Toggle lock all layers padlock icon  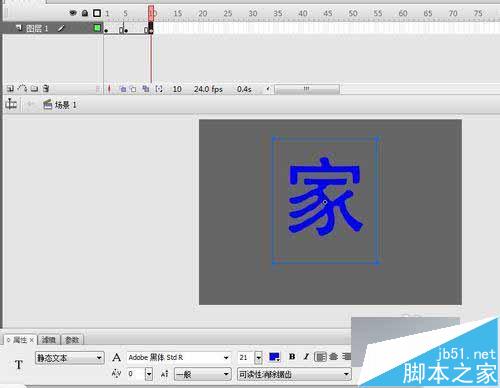click(x=85, y=13)
